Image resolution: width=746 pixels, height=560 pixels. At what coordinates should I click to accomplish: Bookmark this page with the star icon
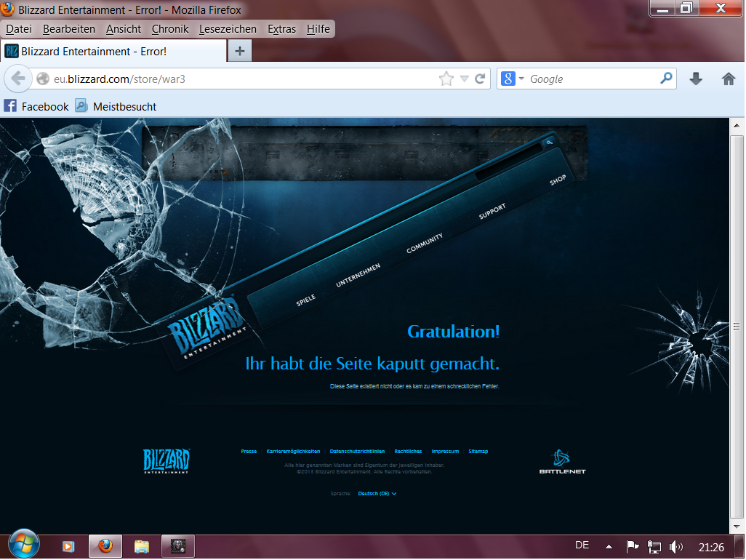click(x=446, y=79)
